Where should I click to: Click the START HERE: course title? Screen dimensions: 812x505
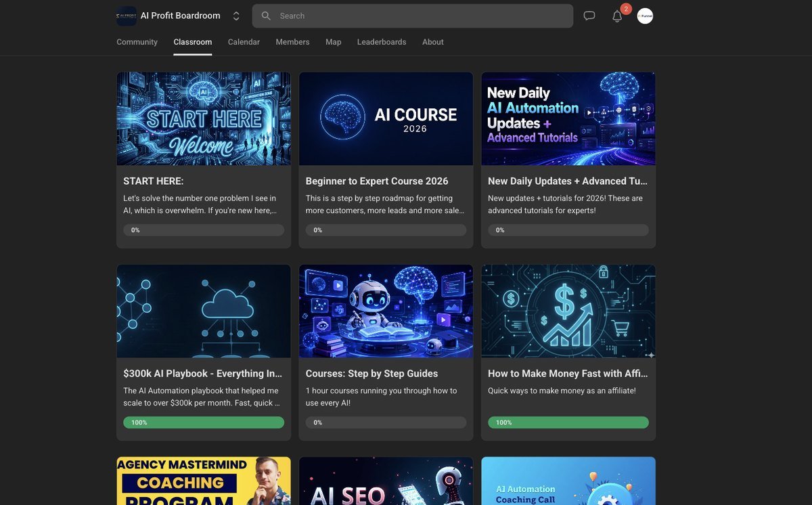point(154,181)
